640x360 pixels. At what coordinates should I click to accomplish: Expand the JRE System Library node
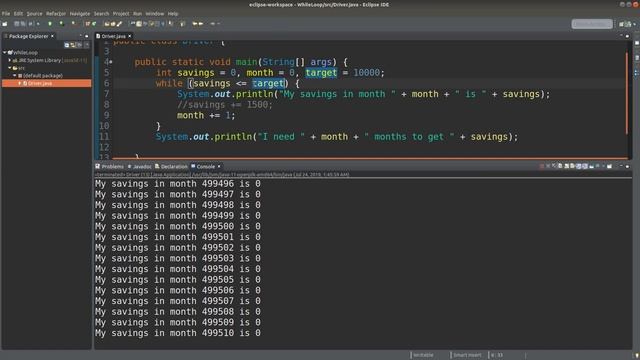click(x=10, y=60)
